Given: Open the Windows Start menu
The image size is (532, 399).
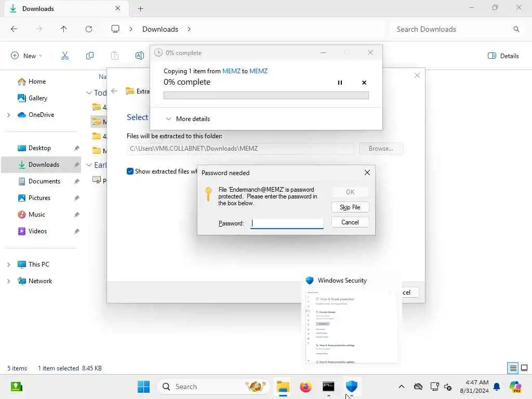Looking at the screenshot, I should pyautogui.click(x=143, y=387).
